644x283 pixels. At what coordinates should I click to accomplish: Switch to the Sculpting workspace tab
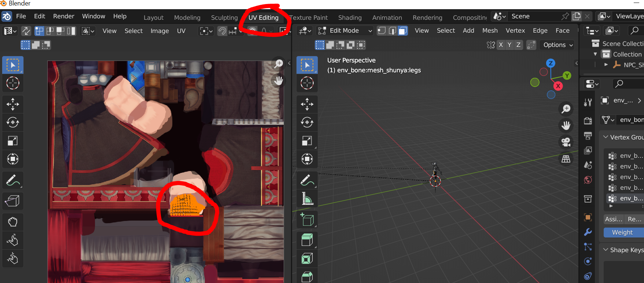[x=224, y=18]
